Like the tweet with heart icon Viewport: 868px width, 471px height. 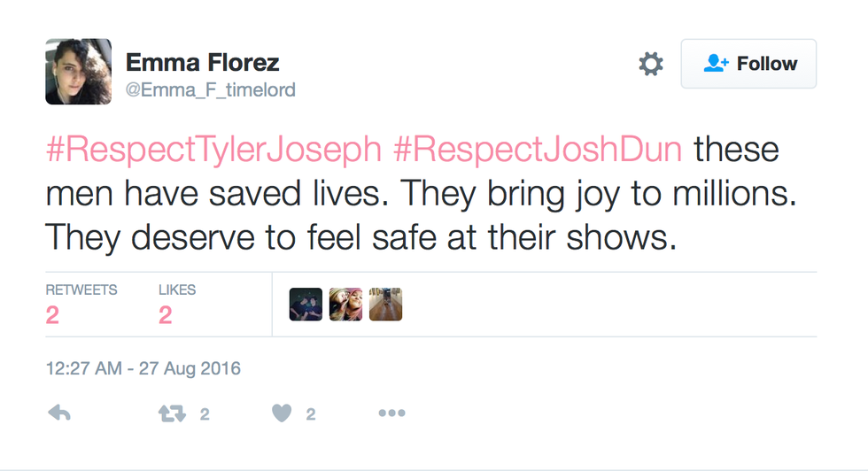[282, 413]
